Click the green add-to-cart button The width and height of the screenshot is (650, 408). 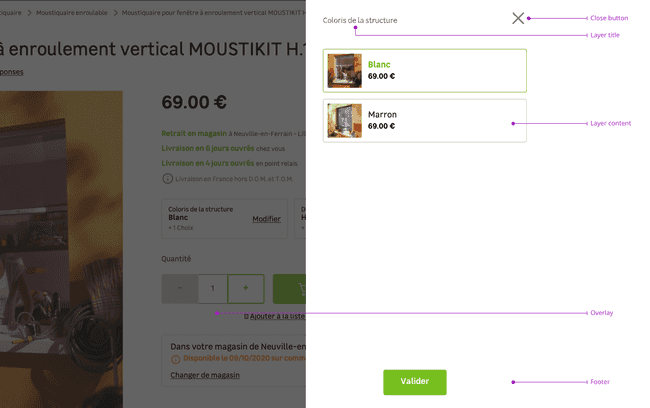tap(289, 289)
